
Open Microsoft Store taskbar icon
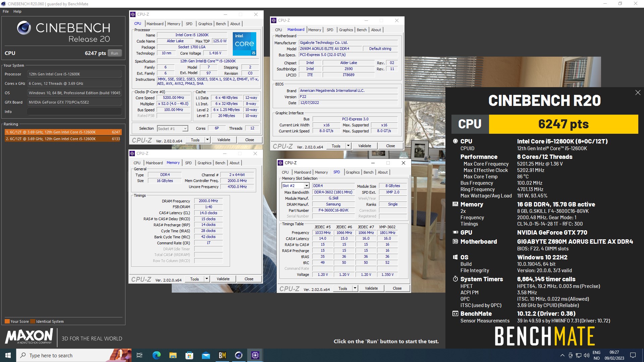(x=189, y=355)
